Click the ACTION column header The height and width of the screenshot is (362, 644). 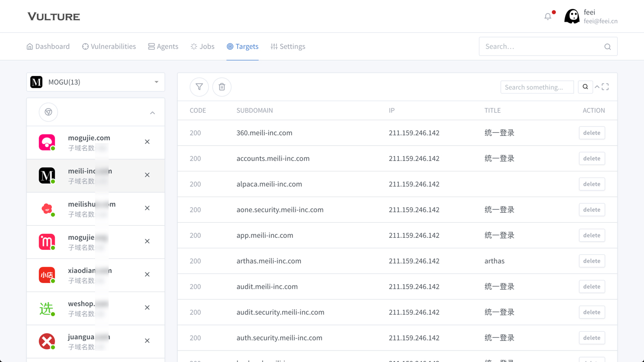tap(594, 110)
